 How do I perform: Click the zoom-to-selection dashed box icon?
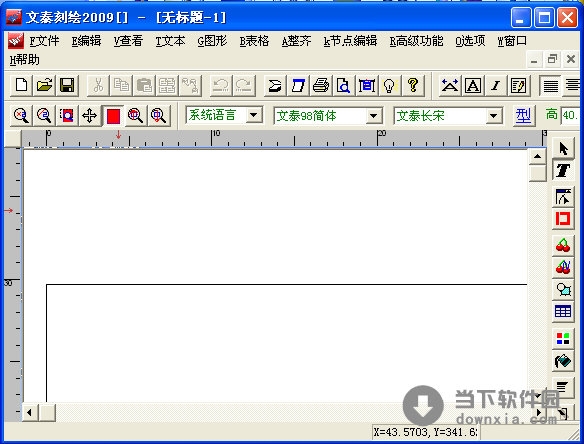point(67,115)
